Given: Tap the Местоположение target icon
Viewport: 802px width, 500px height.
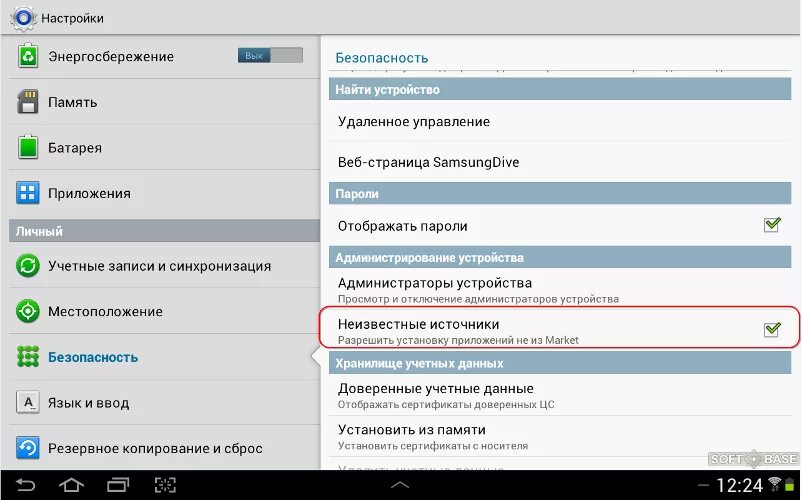Looking at the screenshot, I should pos(28,311).
